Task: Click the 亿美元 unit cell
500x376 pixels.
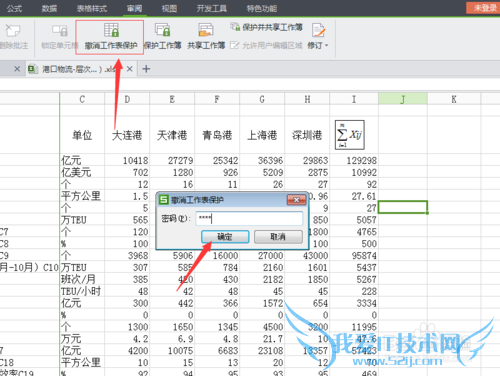Action: coord(82,172)
